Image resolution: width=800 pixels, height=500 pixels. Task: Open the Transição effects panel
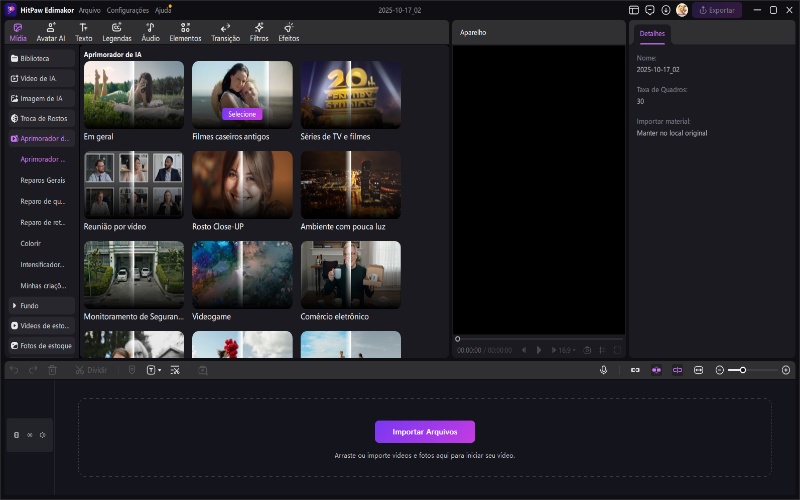[225, 32]
